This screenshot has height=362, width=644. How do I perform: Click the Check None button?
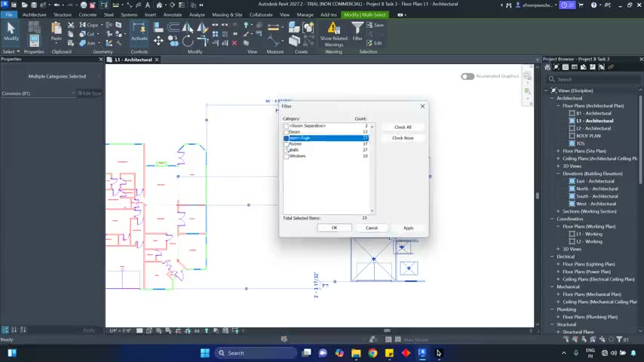403,138
